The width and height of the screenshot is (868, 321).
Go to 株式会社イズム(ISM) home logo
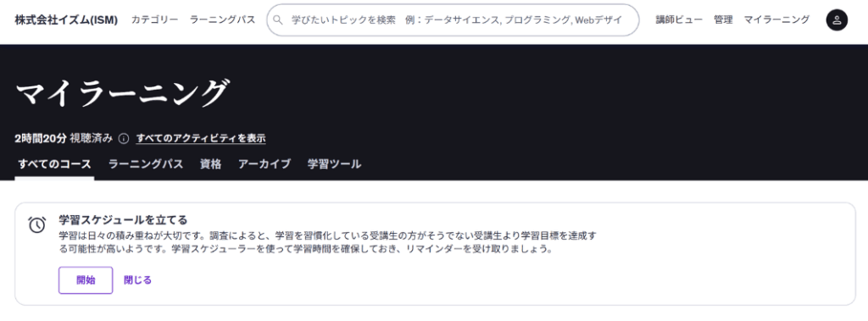(x=66, y=20)
